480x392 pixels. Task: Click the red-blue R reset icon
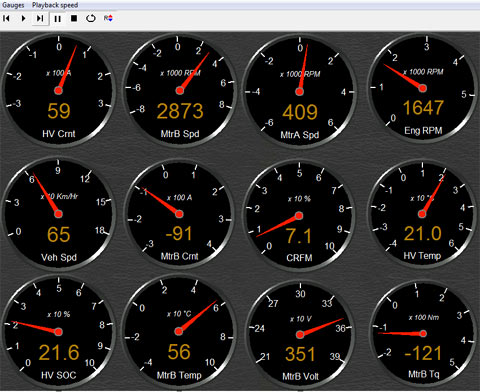pos(108,18)
